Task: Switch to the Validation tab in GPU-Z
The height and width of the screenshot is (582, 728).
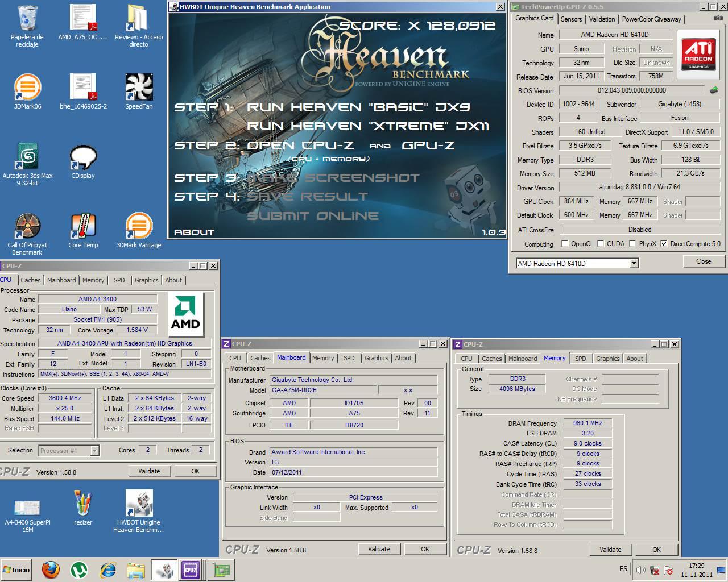Action: [x=602, y=19]
